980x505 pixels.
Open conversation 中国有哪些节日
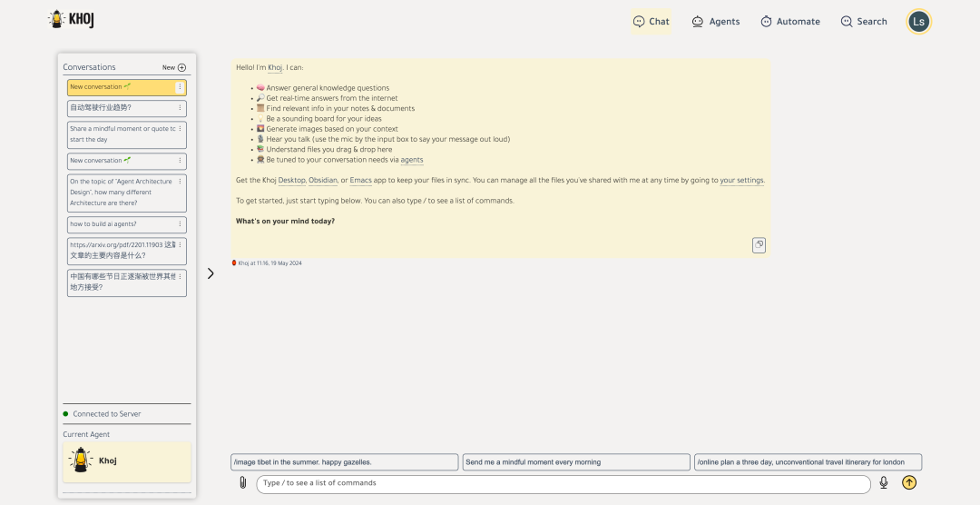127,282
